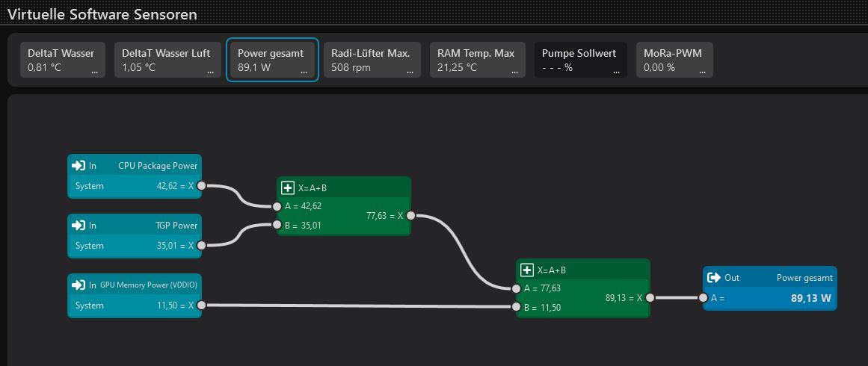The image size is (868, 366).
Task: Select the Power gesamt sensor card
Action: coord(272,60)
